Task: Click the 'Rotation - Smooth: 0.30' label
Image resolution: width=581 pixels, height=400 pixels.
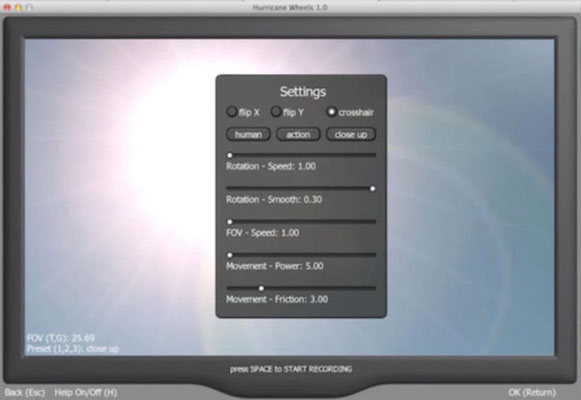Action: point(274,200)
